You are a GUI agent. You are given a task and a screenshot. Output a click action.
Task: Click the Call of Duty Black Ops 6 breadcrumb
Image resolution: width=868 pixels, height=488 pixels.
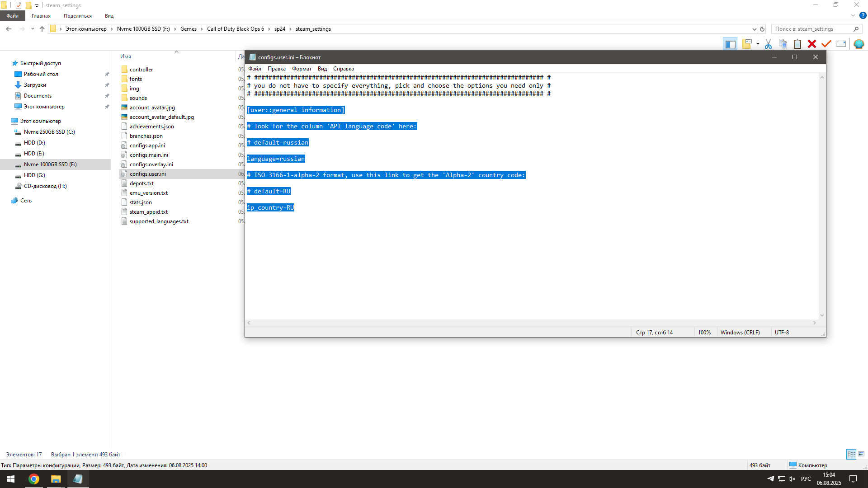[x=235, y=29]
